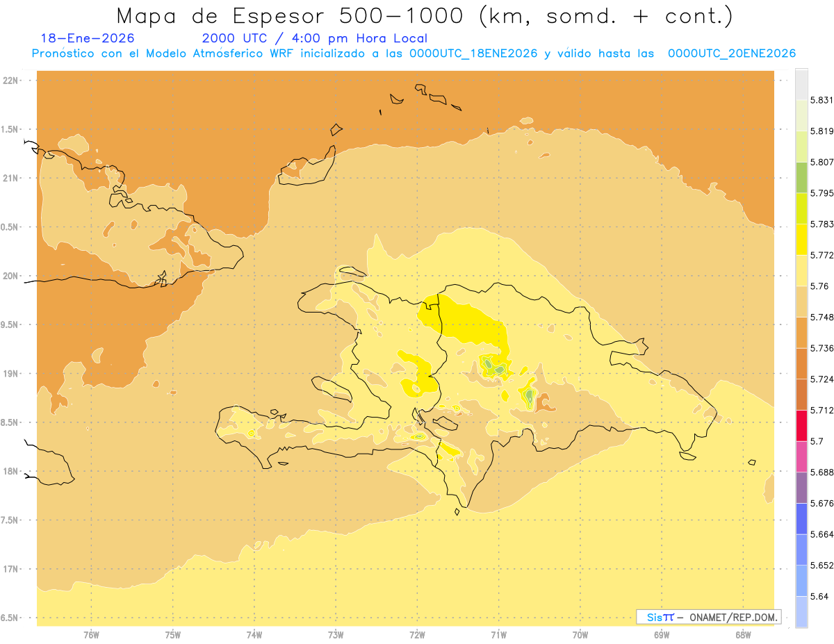Image resolution: width=834 pixels, height=644 pixels.
Task: Click the legend value "5.831"
Action: 821,100
